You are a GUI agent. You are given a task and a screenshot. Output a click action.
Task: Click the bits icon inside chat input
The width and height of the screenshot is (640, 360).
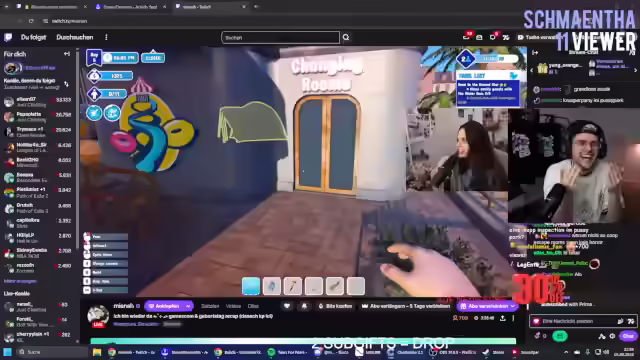pos(620,321)
